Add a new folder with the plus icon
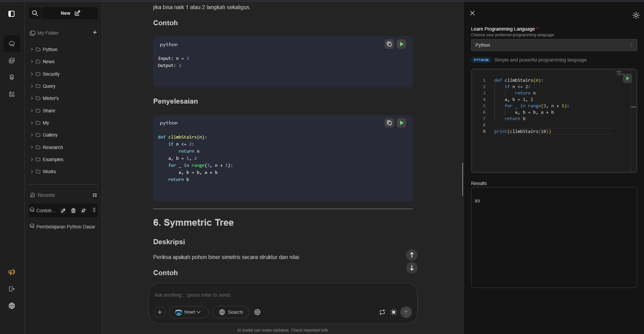The width and height of the screenshot is (644, 334). tap(95, 32)
